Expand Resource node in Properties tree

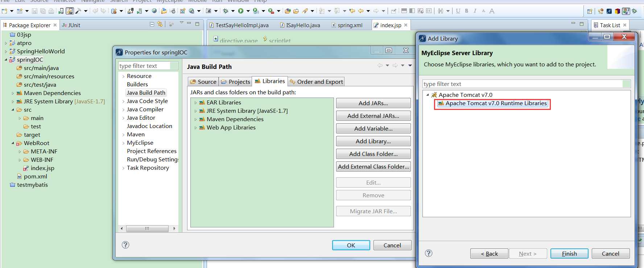click(x=123, y=76)
